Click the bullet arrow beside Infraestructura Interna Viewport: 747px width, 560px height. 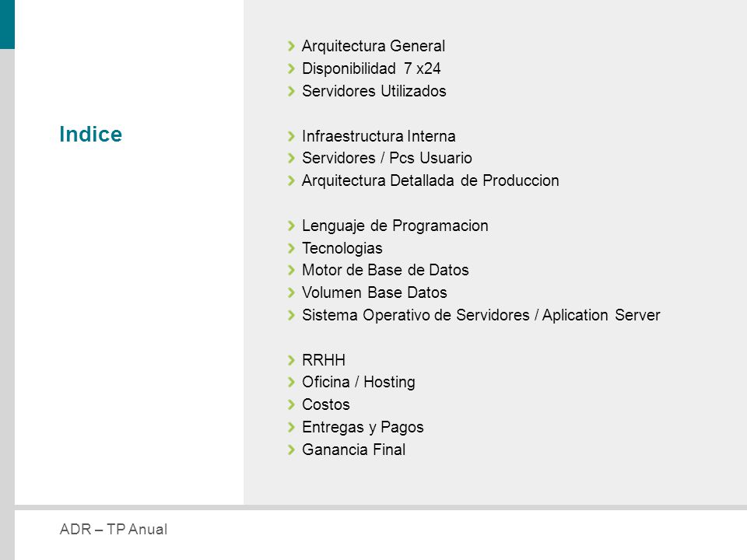(291, 136)
